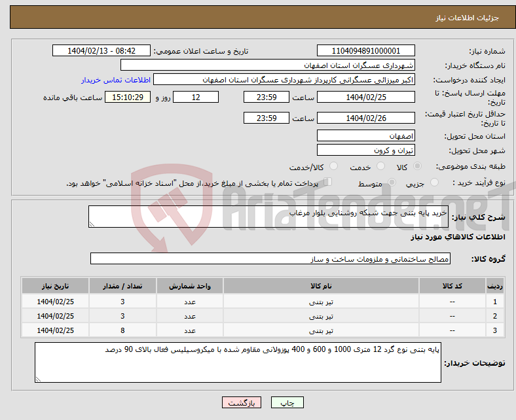Open اطلاعات تماس خریدار link

(116, 80)
